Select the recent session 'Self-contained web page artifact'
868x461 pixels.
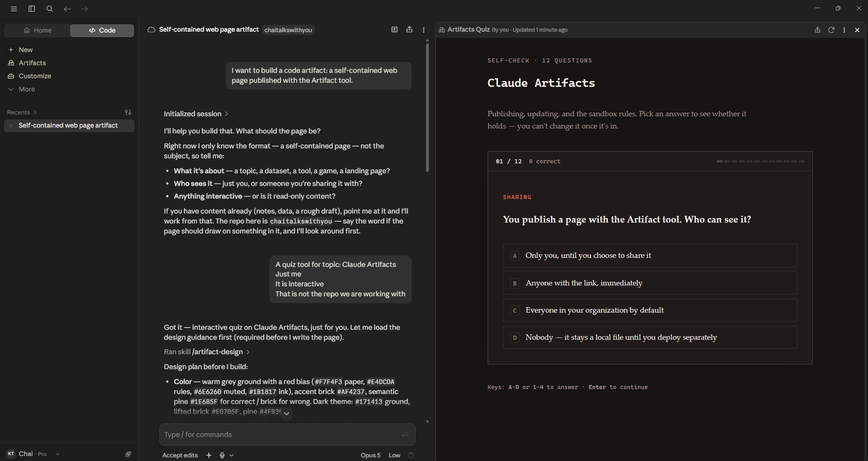[x=69, y=125]
